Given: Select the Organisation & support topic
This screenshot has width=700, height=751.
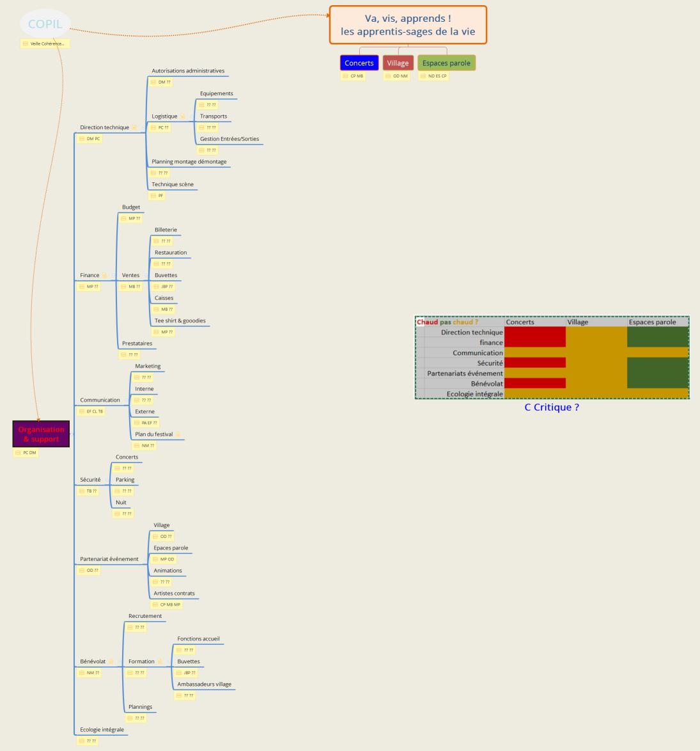Looking at the screenshot, I should 41,434.
